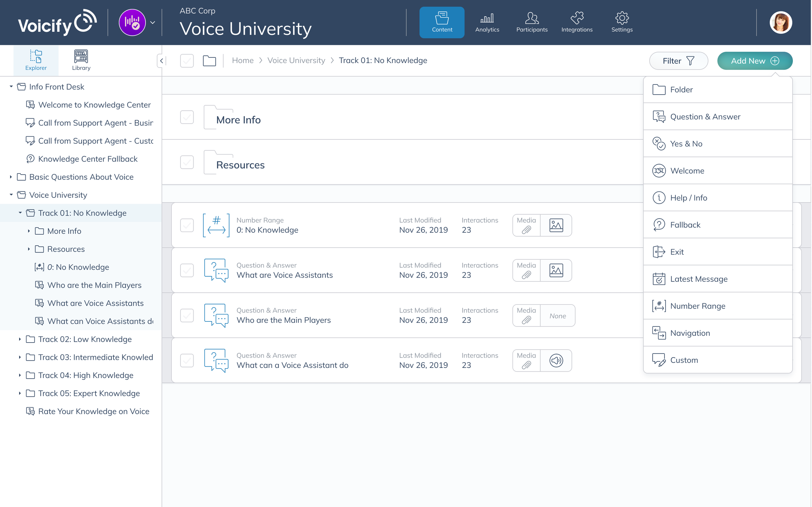This screenshot has height=507, width=812.
Task: Toggle the select-all checkbox in breadcrumb bar
Action: pyautogui.click(x=187, y=61)
